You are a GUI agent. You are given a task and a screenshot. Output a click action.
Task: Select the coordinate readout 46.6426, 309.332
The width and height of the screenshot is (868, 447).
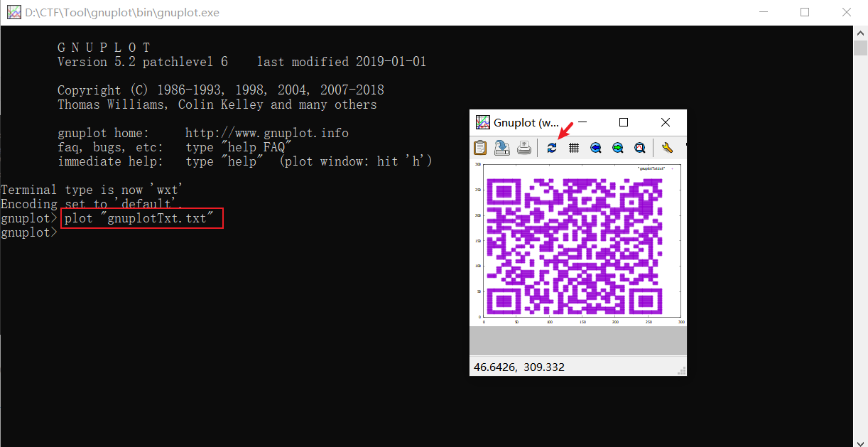pyautogui.click(x=519, y=367)
